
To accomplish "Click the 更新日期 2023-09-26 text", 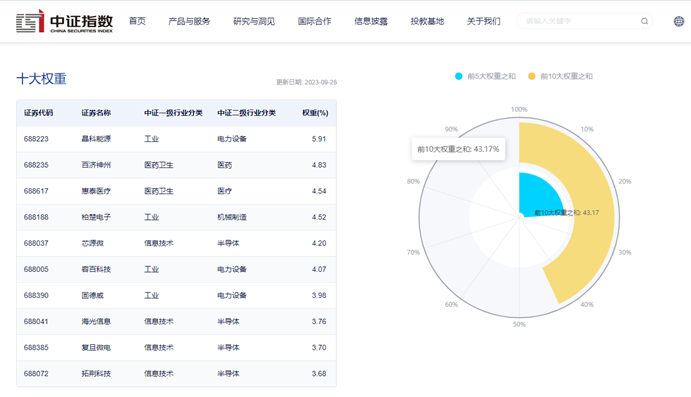I will pos(306,82).
